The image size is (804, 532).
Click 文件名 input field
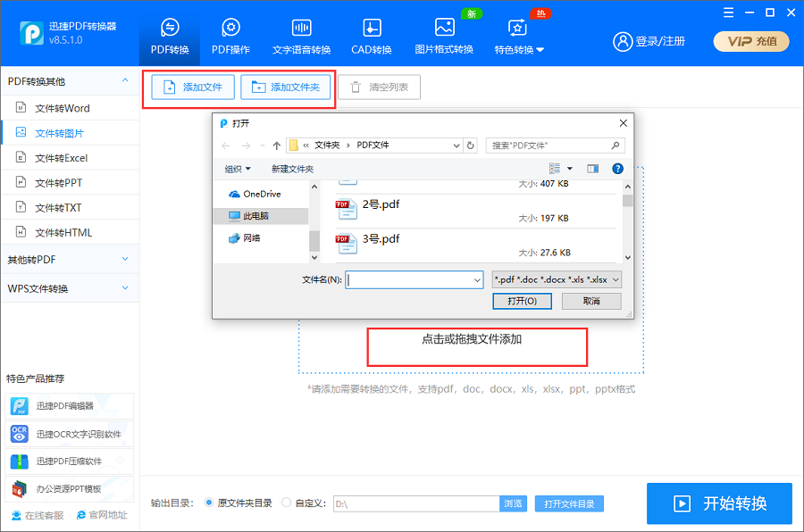pyautogui.click(x=415, y=280)
